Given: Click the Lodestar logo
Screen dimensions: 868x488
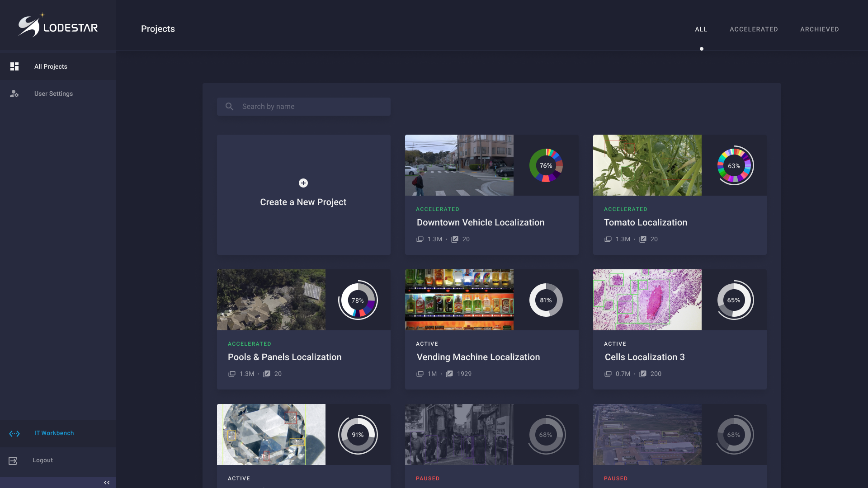Looking at the screenshot, I should 58,26.
